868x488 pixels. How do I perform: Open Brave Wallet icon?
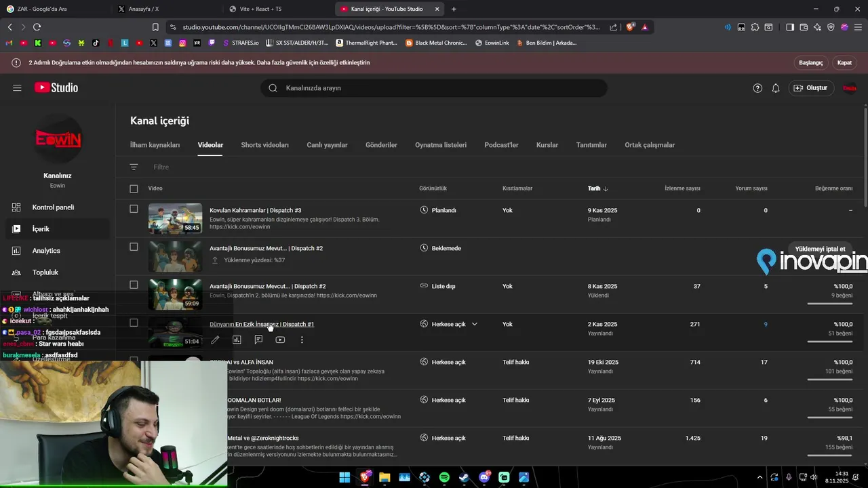[x=804, y=27]
